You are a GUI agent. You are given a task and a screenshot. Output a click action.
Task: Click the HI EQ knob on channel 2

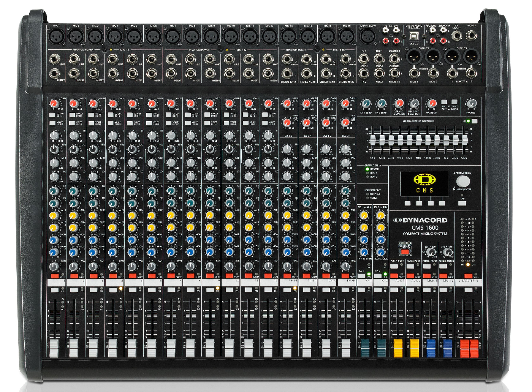(x=74, y=136)
